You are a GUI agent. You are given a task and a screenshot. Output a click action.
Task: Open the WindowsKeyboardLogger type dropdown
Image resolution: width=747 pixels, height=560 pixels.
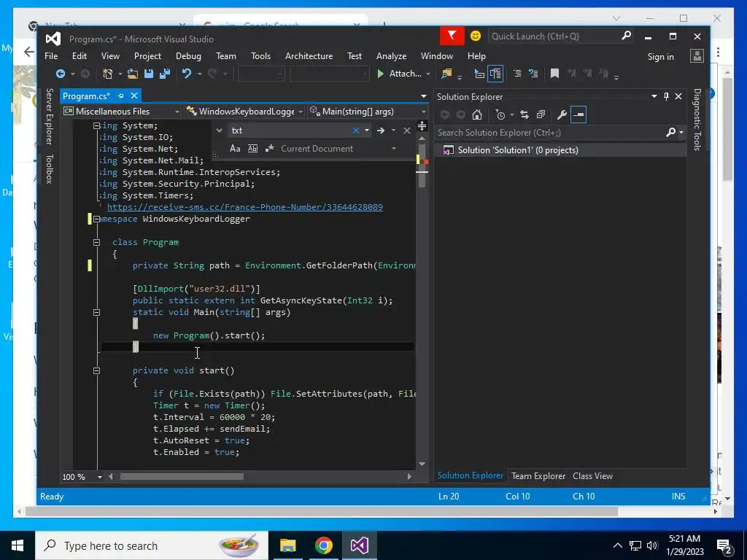point(301,112)
